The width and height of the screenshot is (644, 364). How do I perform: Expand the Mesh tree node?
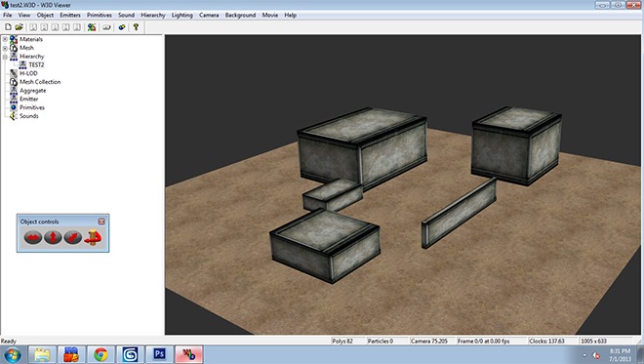[5, 48]
